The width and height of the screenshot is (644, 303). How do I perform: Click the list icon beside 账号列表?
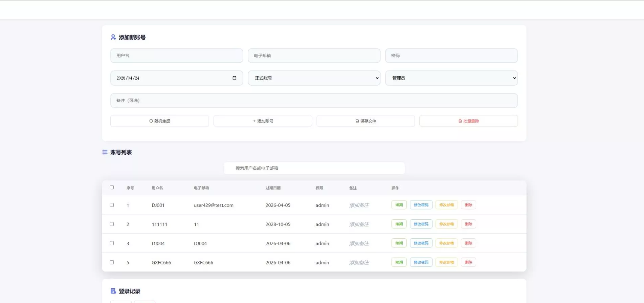pos(105,152)
